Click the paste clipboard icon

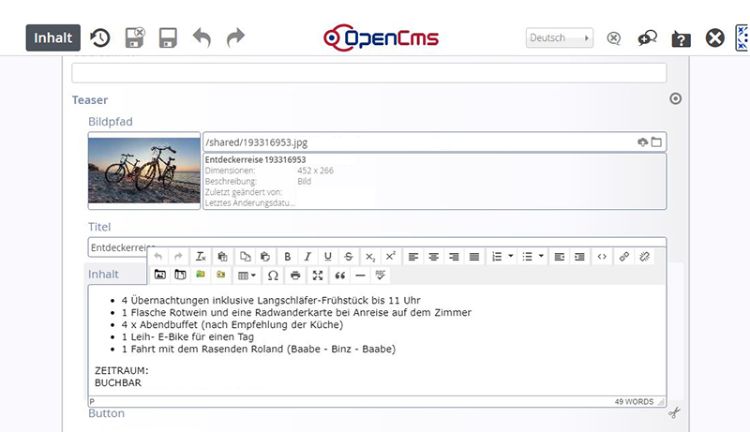click(265, 256)
